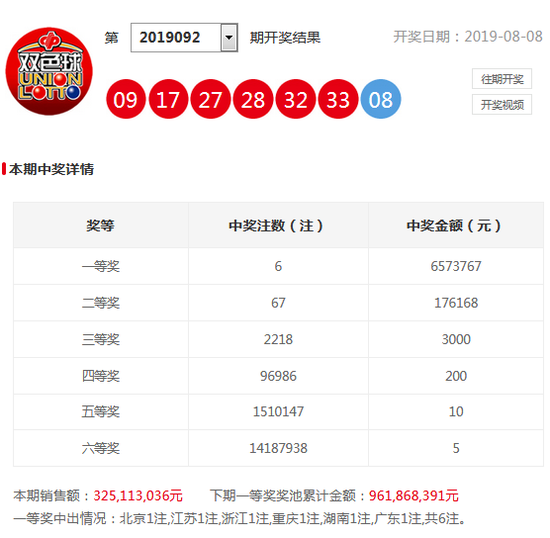Select the 一等奖 row label
550x538 pixels.
pyautogui.click(x=101, y=266)
